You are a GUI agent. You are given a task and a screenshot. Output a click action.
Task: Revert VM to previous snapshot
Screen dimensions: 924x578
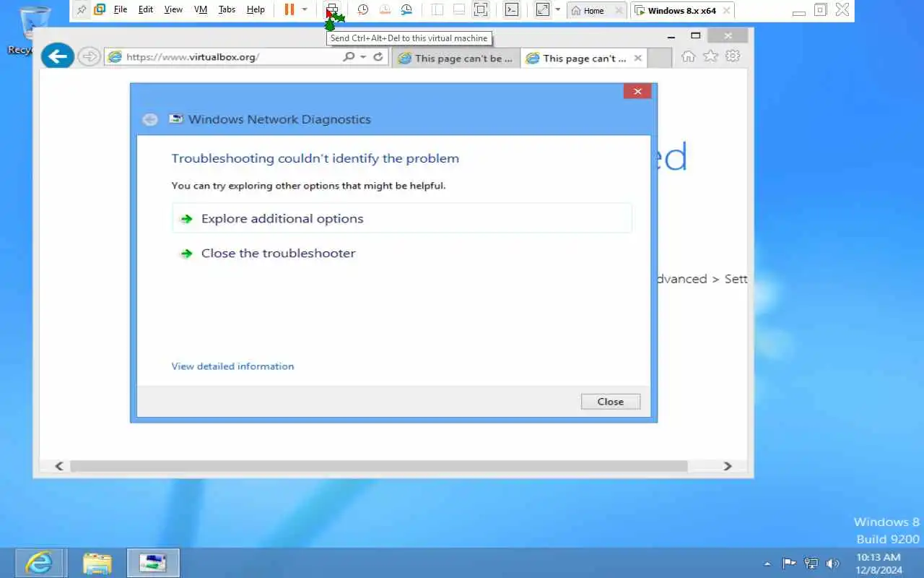(x=385, y=10)
